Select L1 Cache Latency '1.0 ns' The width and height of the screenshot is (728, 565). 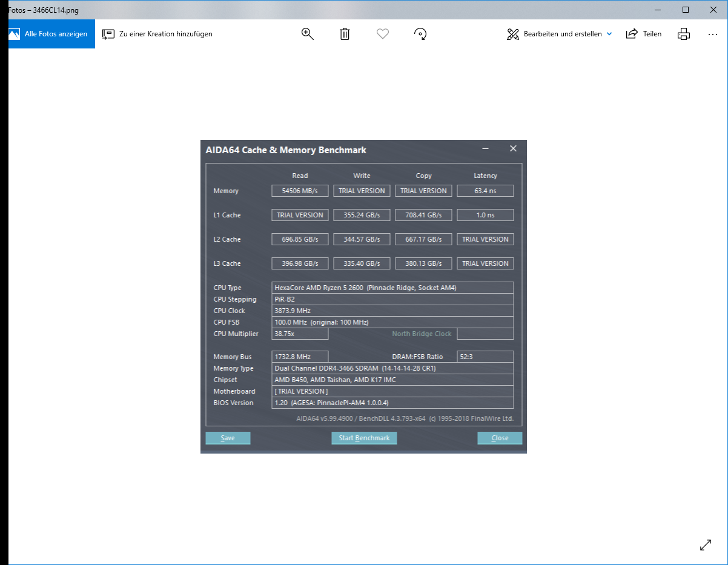tap(485, 215)
